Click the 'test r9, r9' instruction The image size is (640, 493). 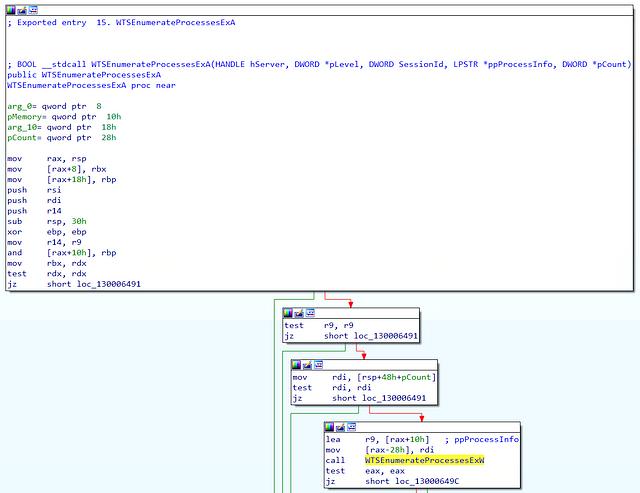pos(319,325)
